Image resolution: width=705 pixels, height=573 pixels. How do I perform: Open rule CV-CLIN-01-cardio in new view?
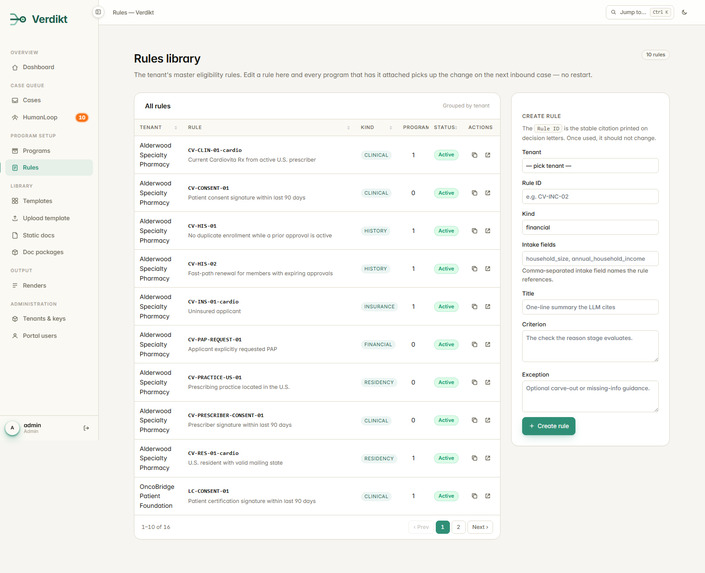click(487, 155)
